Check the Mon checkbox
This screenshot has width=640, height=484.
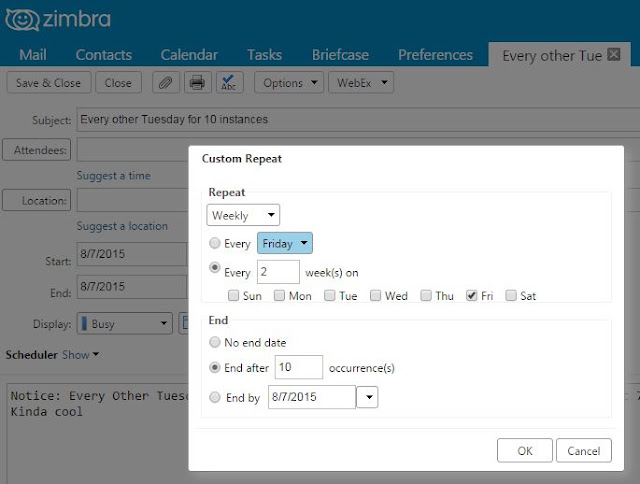(x=279, y=295)
